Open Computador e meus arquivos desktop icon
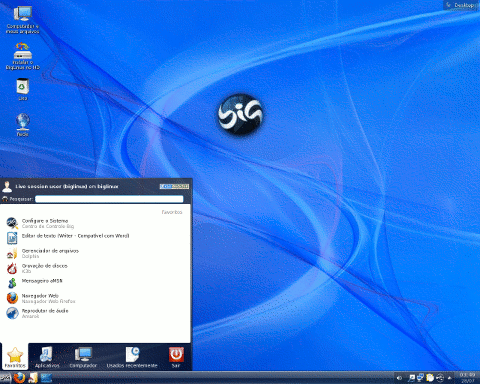 click(x=23, y=20)
